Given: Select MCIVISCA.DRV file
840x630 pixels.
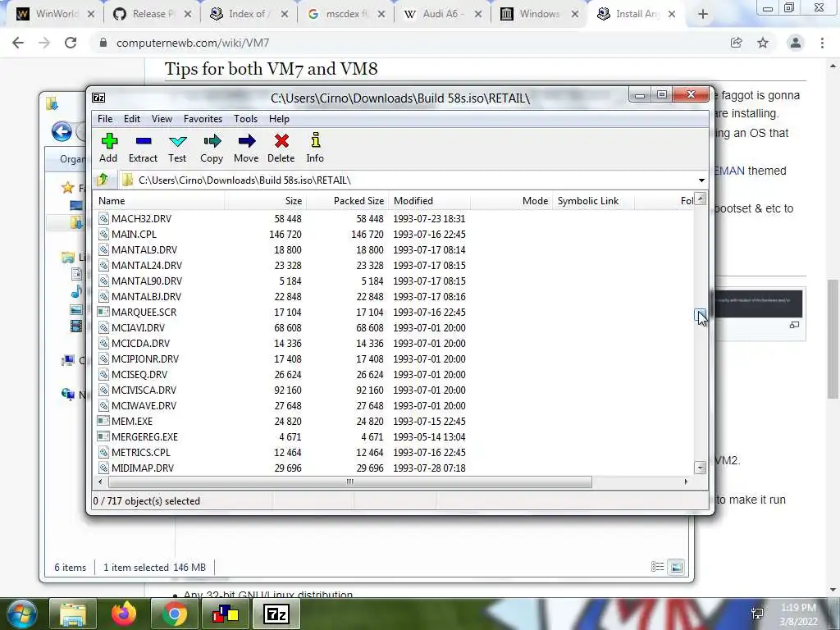Looking at the screenshot, I should coord(144,390).
